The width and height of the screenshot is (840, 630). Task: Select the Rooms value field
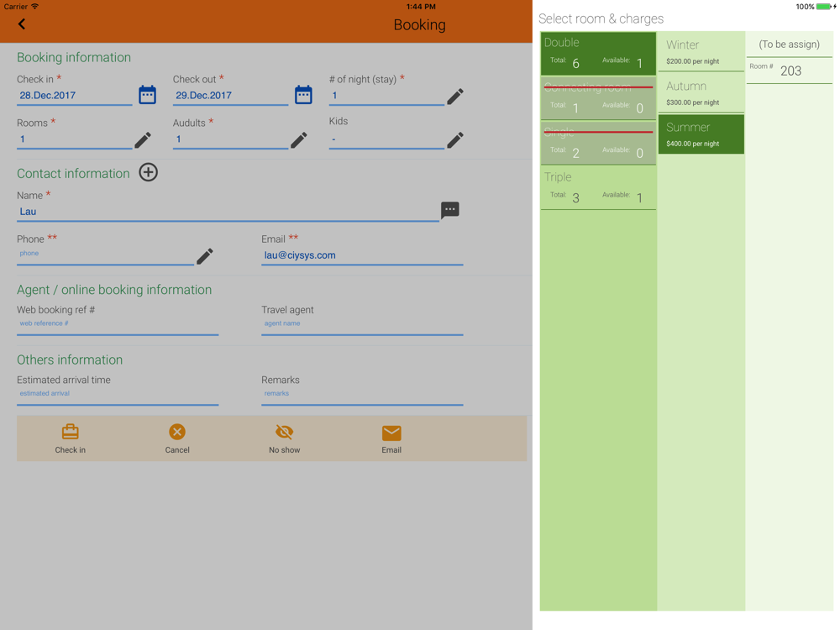75,139
